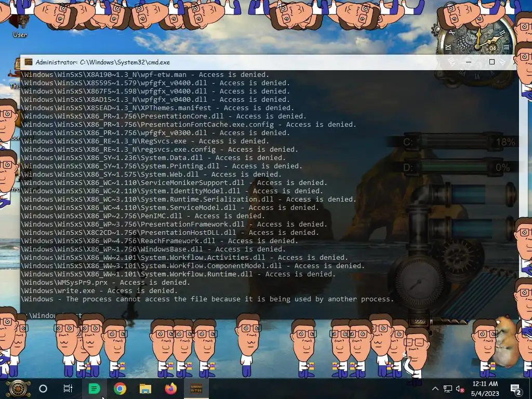Click the X85595~1.579 wpfgfx_v0400.dll line

tap(155, 83)
